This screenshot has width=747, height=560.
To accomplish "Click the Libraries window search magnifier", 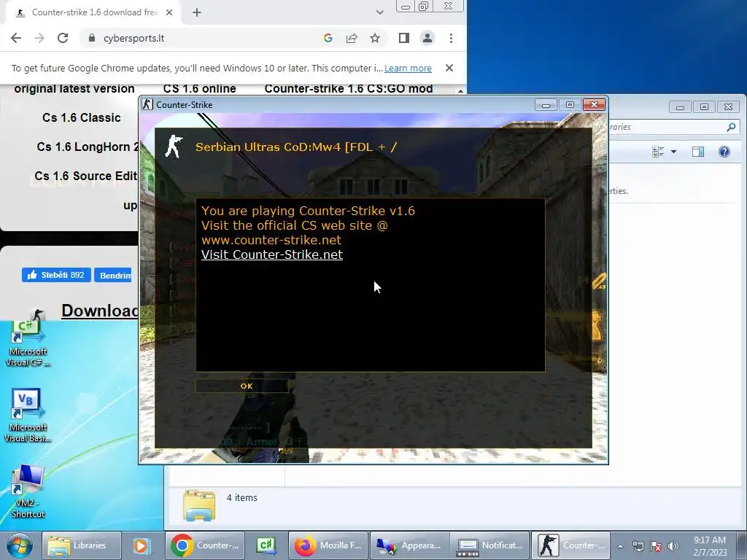I will [x=731, y=127].
